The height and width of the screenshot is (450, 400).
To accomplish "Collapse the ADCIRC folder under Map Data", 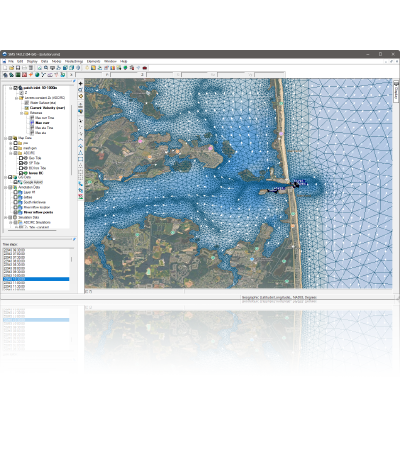I will coord(11,153).
